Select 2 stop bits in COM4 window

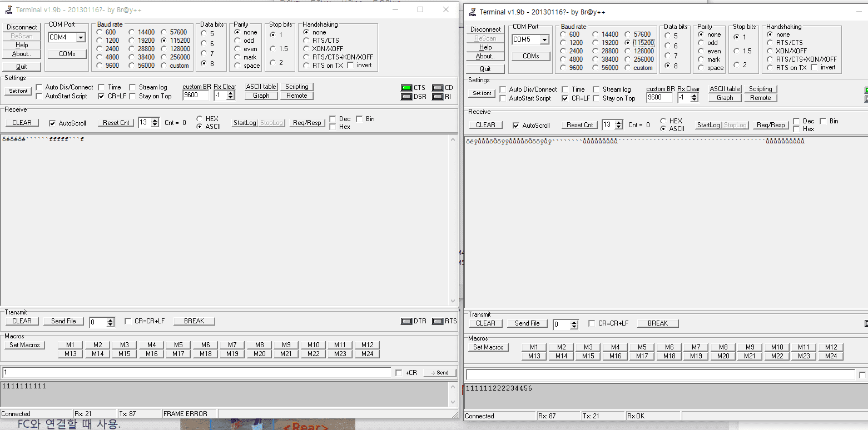coord(273,62)
